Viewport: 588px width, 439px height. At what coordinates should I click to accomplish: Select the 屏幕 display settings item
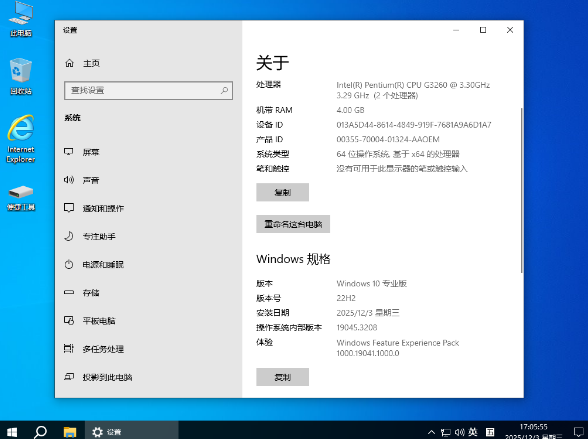[82, 152]
